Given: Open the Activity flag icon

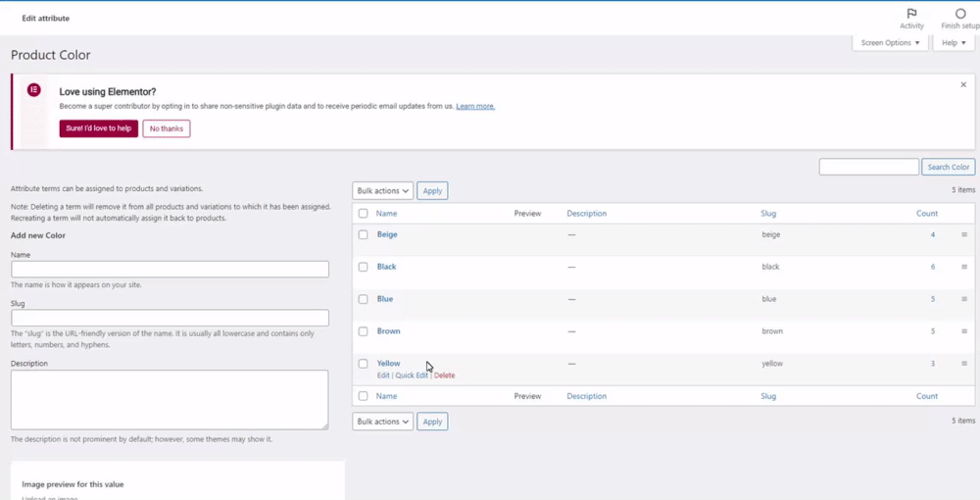Looking at the screenshot, I should [x=911, y=14].
